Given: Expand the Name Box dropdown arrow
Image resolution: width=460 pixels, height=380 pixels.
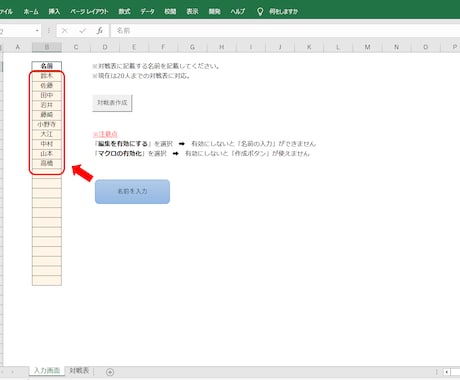Looking at the screenshot, I should pos(37,31).
